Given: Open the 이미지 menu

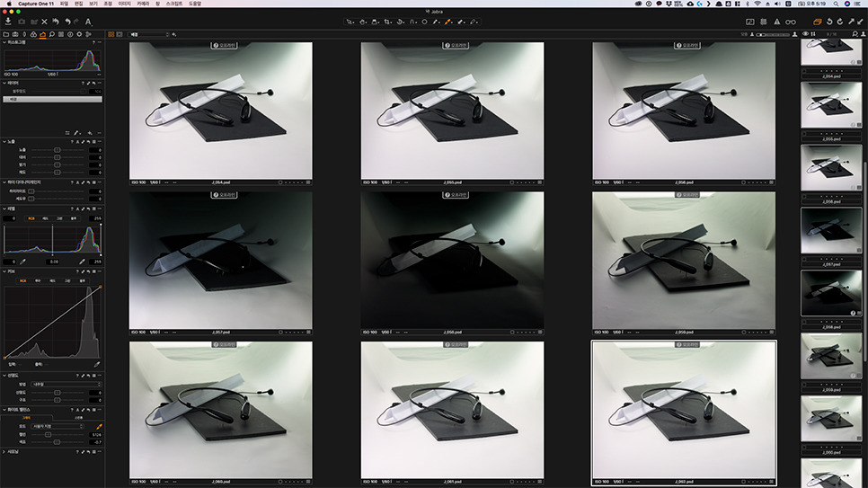Looking at the screenshot, I should (x=125, y=4).
